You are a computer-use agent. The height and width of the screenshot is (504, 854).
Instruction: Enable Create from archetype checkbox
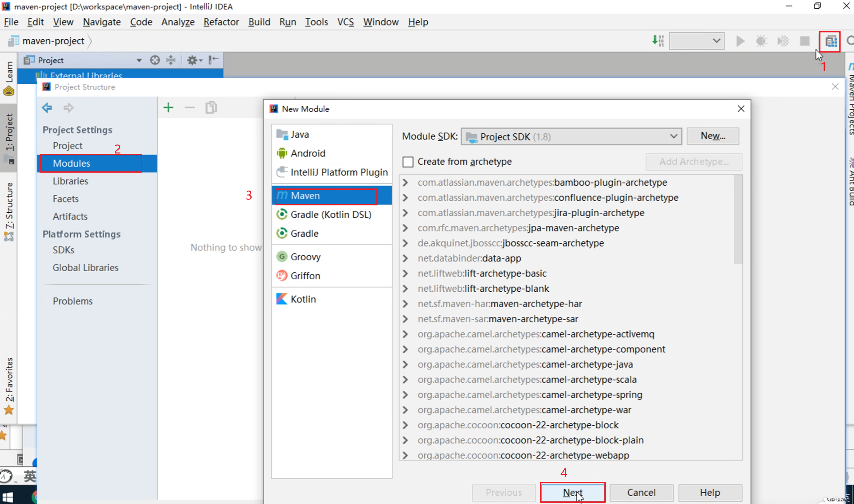[408, 161]
